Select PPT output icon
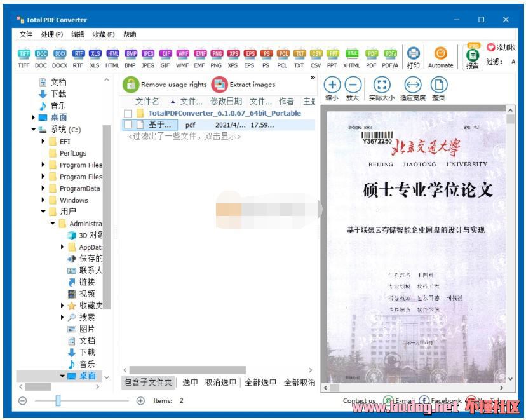Image resolution: width=526 pixels, height=420 pixels. point(332,58)
